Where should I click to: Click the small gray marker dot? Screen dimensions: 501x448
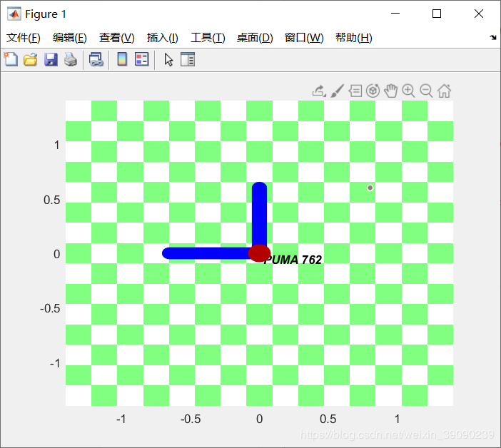pyautogui.click(x=370, y=188)
